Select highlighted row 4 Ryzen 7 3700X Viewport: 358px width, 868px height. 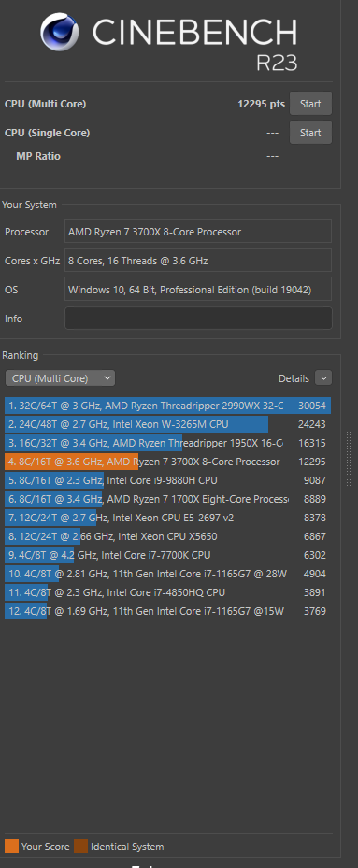click(168, 462)
